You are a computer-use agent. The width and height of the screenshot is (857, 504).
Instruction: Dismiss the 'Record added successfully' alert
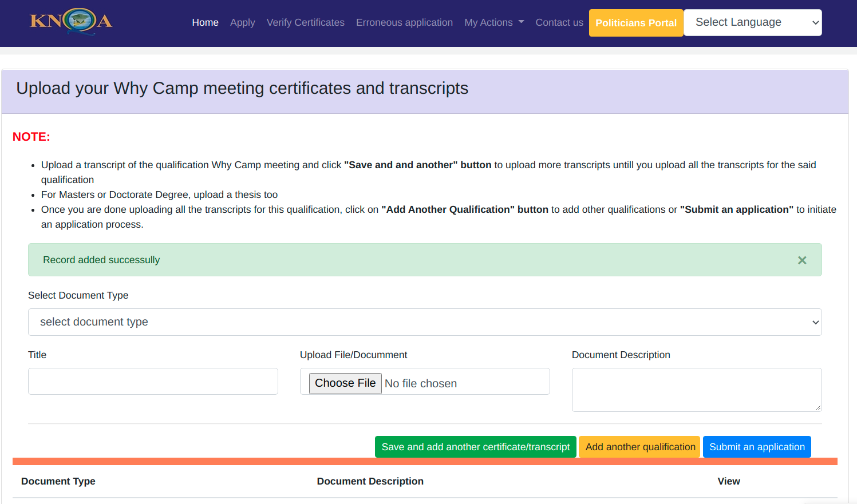tap(802, 260)
